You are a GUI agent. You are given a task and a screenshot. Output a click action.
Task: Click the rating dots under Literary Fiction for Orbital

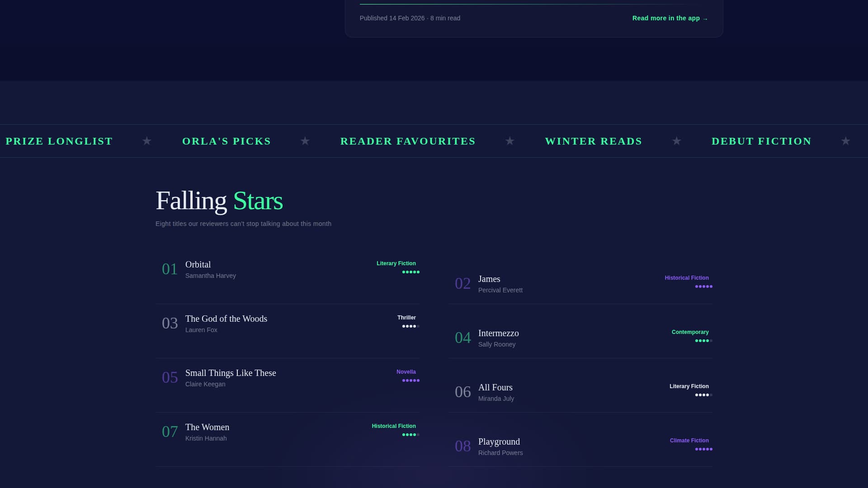410,272
